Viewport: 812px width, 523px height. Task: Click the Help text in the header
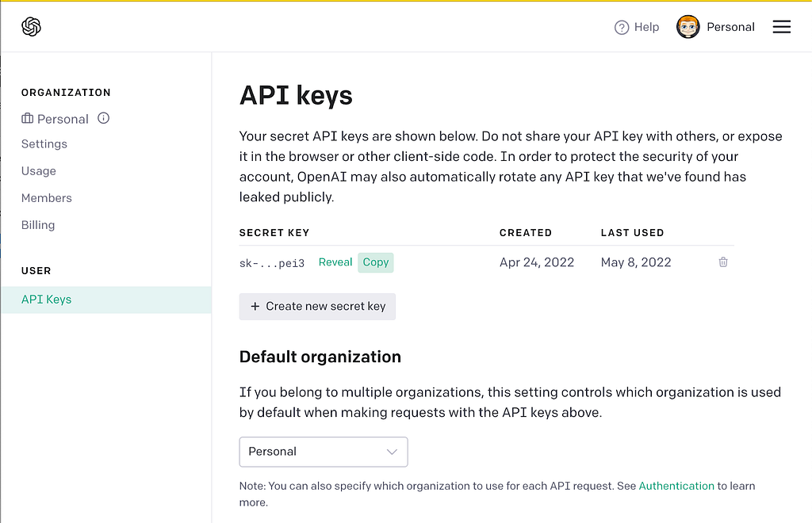[x=646, y=27]
